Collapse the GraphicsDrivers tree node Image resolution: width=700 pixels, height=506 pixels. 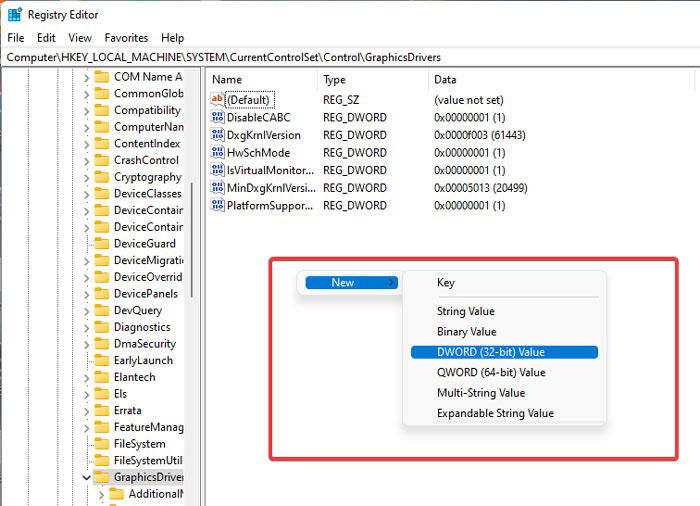point(86,477)
